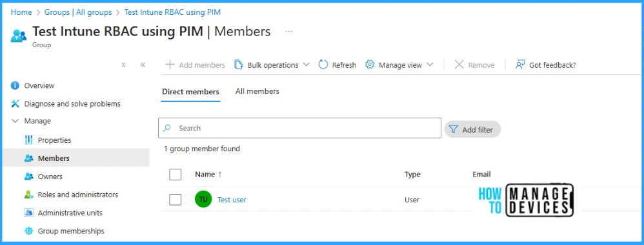This screenshot has height=245, width=644.
Task: Open Overview in the sidebar
Action: (x=39, y=85)
